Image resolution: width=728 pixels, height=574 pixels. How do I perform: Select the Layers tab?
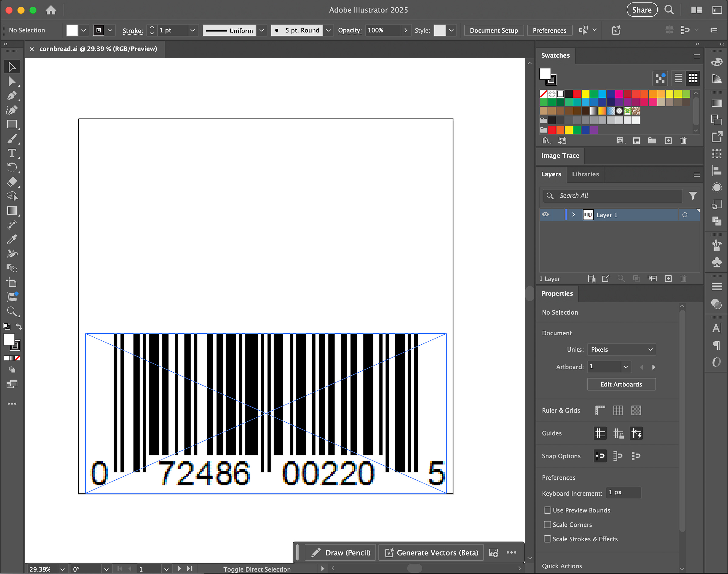coord(551,174)
